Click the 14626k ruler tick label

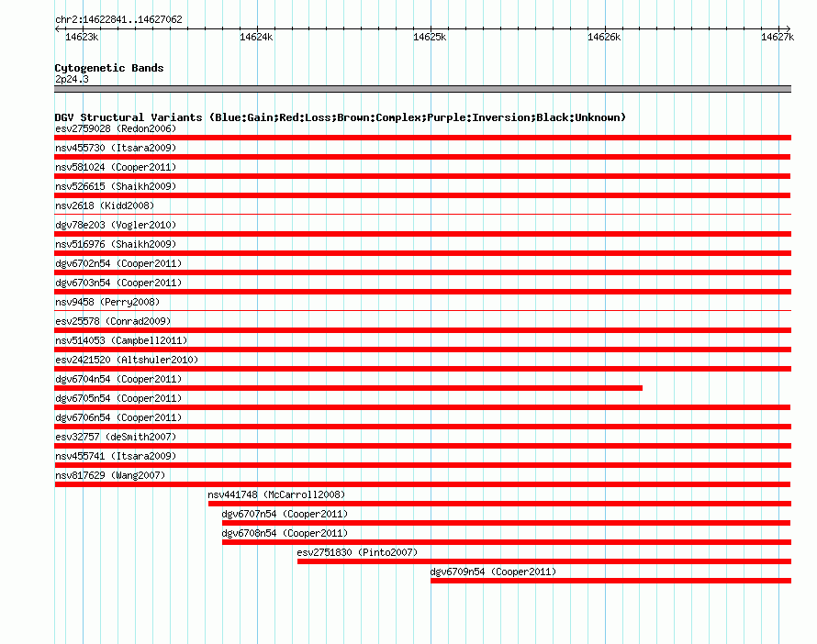click(x=604, y=37)
